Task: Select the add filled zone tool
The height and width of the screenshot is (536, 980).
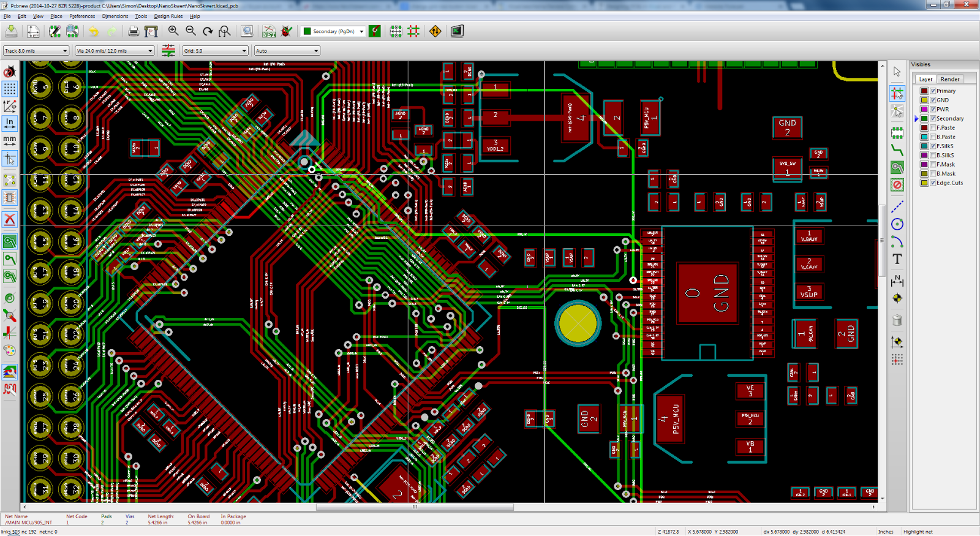Action: (x=897, y=167)
